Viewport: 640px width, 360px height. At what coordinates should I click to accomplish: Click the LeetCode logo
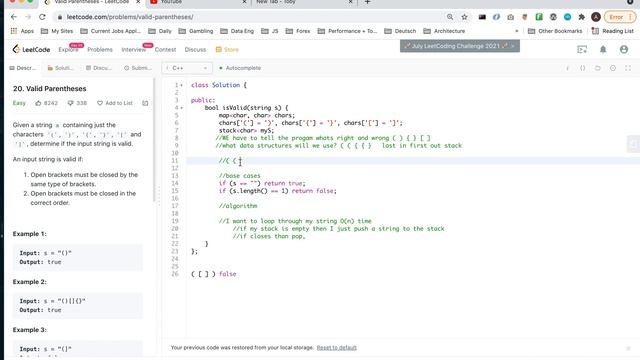(x=31, y=49)
